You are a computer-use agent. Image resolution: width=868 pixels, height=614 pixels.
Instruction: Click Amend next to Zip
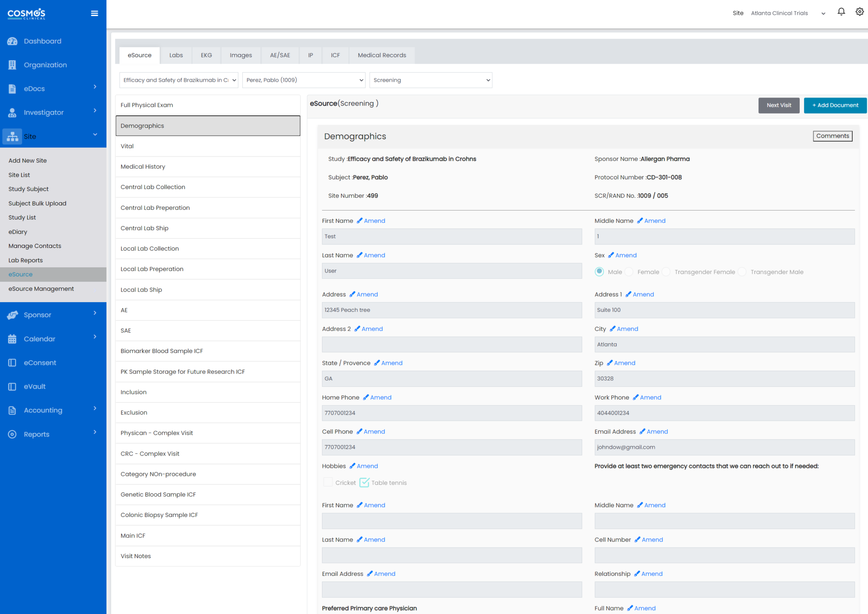pos(624,363)
